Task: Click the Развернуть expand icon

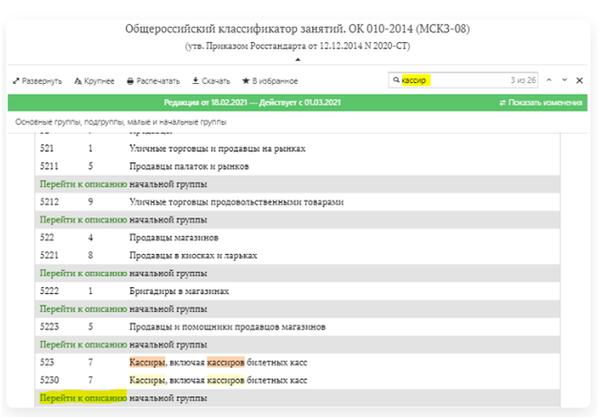Action: [x=17, y=80]
